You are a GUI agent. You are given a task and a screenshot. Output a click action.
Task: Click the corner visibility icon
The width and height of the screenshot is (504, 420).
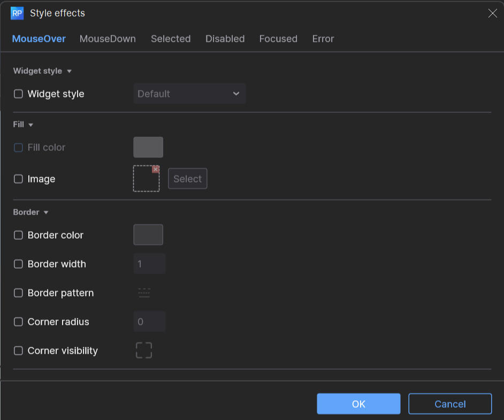coord(144,350)
